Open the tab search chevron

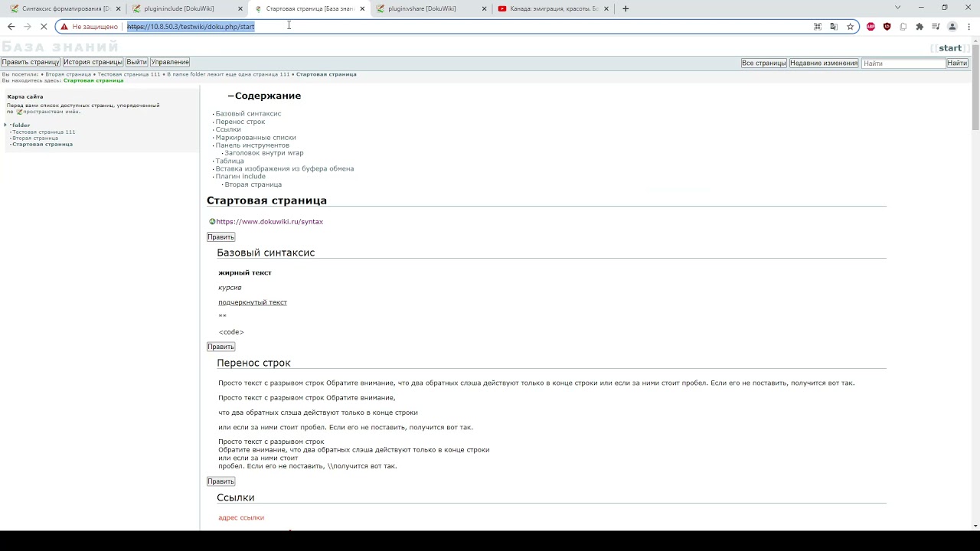click(x=897, y=8)
